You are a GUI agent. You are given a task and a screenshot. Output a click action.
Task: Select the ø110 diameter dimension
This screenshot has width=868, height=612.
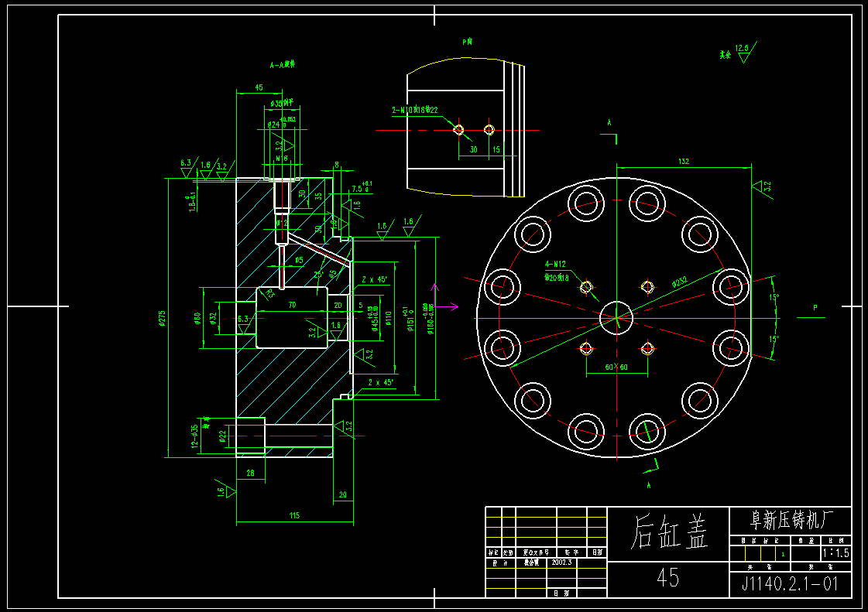tap(388, 318)
